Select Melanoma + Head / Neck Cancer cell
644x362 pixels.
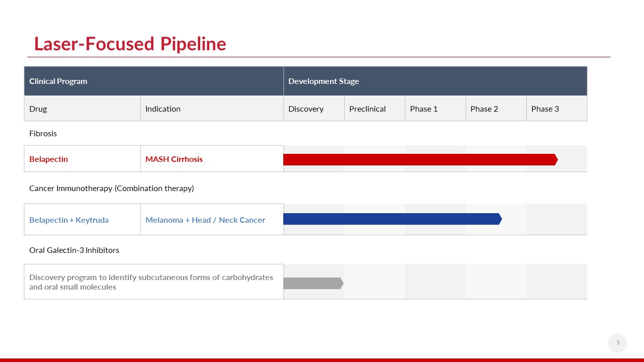click(x=211, y=220)
